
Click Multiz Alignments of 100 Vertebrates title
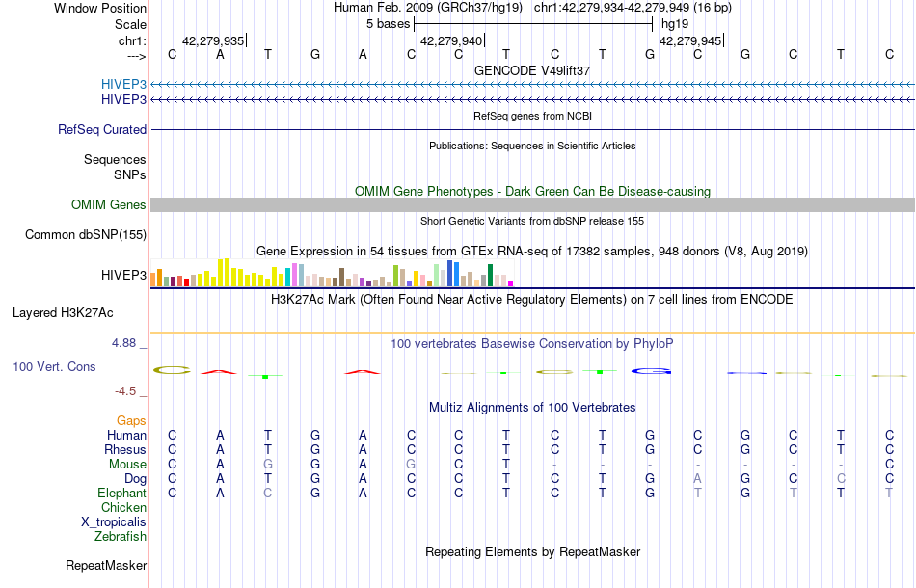click(531, 408)
